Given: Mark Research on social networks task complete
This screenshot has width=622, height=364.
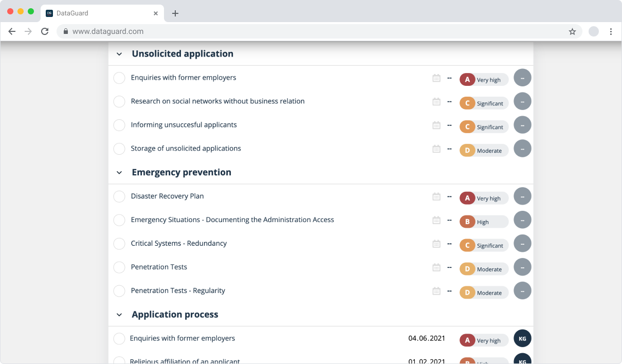Looking at the screenshot, I should (x=119, y=101).
